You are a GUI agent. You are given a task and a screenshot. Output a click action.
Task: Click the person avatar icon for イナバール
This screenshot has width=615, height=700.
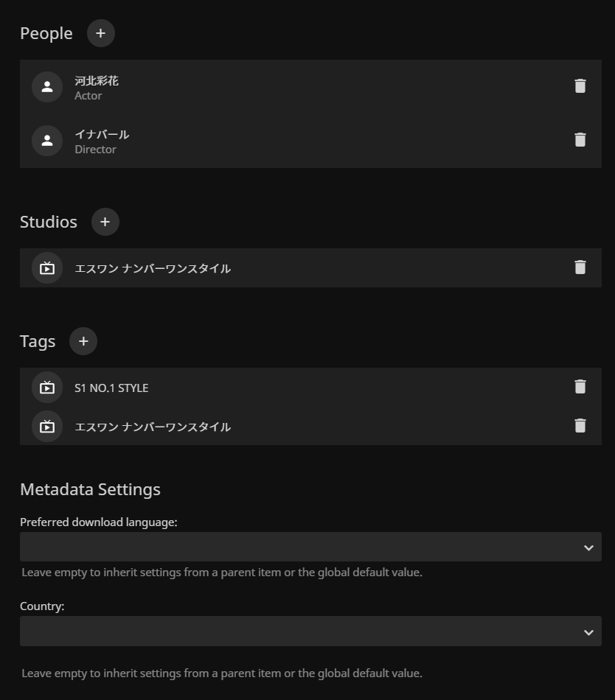47,141
